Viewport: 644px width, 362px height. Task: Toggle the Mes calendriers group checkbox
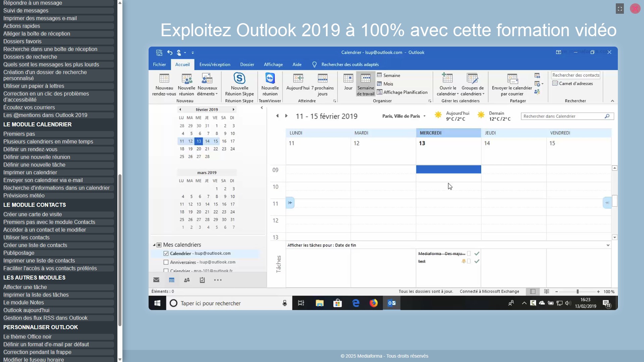159,245
